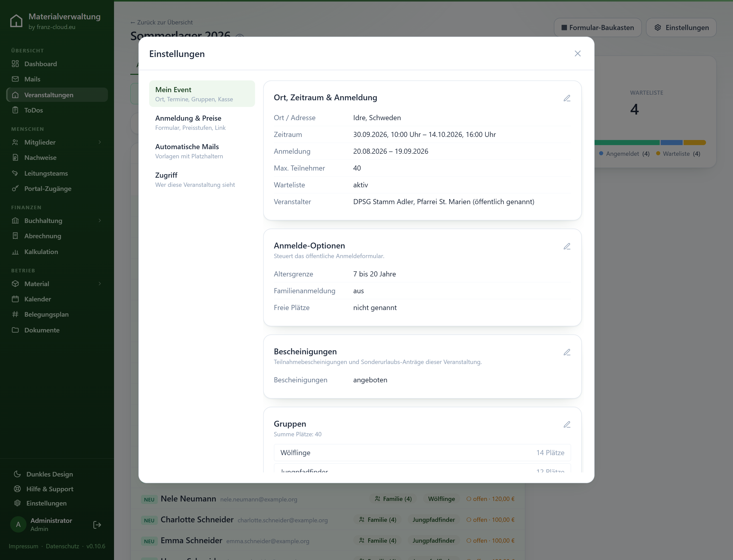Open the Impressum footer link
733x560 pixels.
click(23, 546)
